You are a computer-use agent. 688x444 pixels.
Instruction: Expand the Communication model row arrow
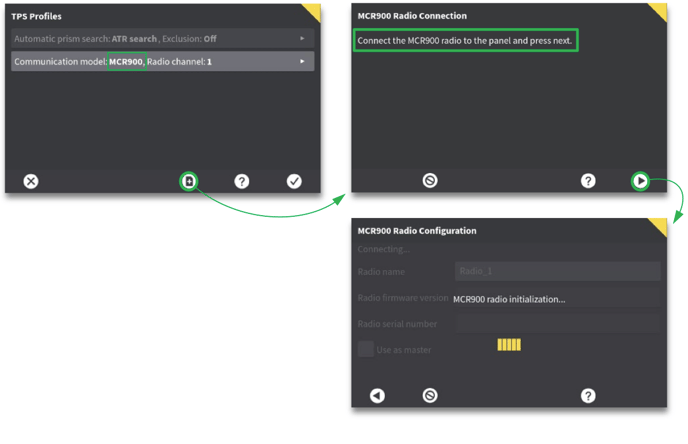(x=302, y=62)
